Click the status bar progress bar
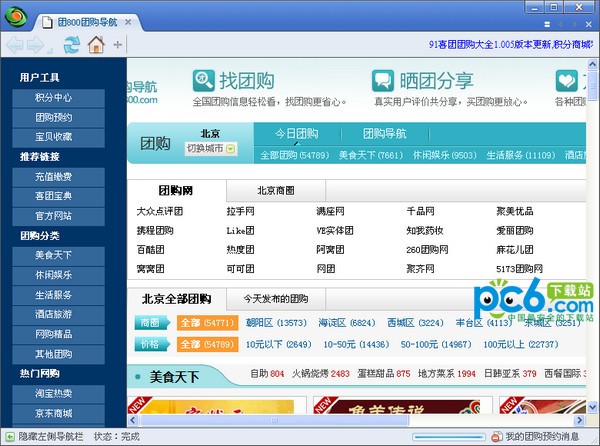The image size is (600, 446). (448, 436)
